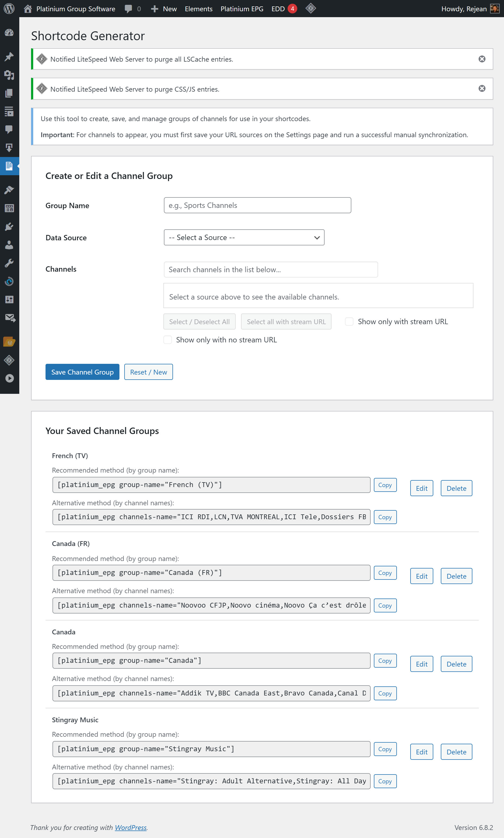
Task: Enable Show only with stream URL
Action: (x=349, y=321)
